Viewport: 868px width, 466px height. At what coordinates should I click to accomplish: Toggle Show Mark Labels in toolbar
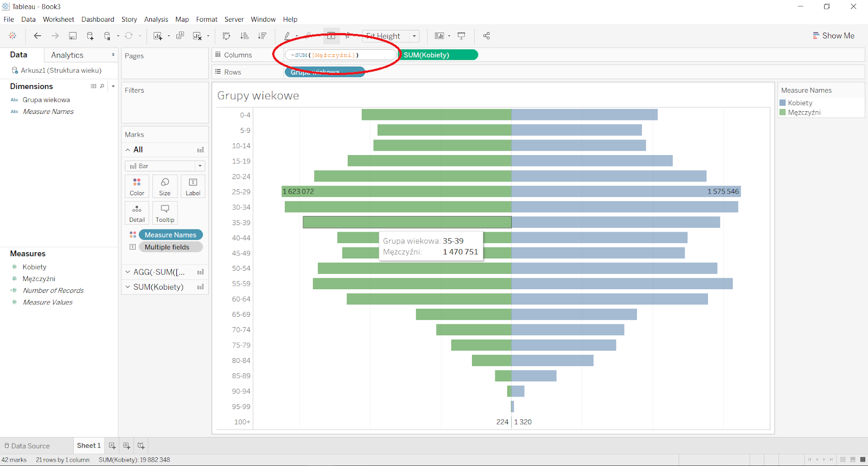(x=331, y=36)
